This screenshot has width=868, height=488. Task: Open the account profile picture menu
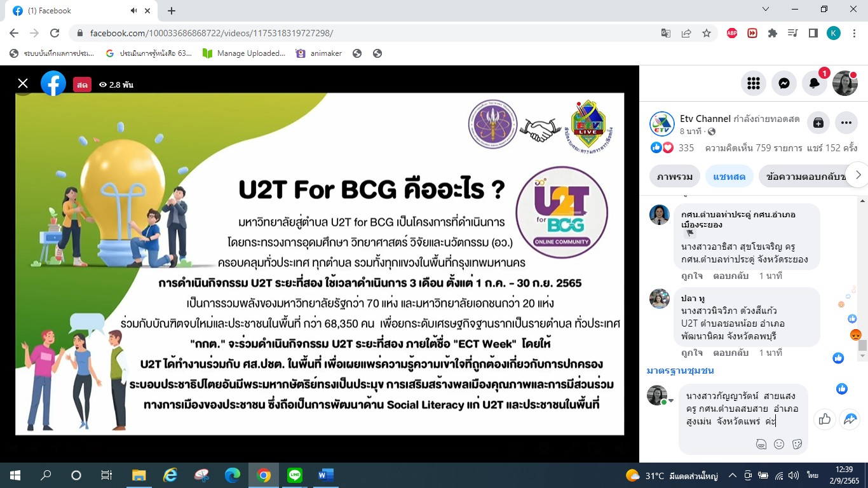[x=845, y=83]
